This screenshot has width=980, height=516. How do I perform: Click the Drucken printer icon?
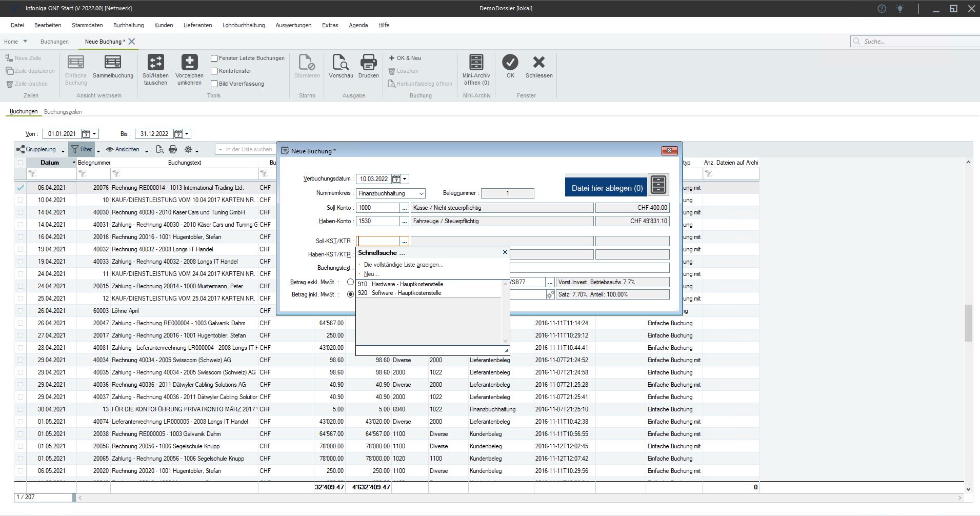[368, 63]
